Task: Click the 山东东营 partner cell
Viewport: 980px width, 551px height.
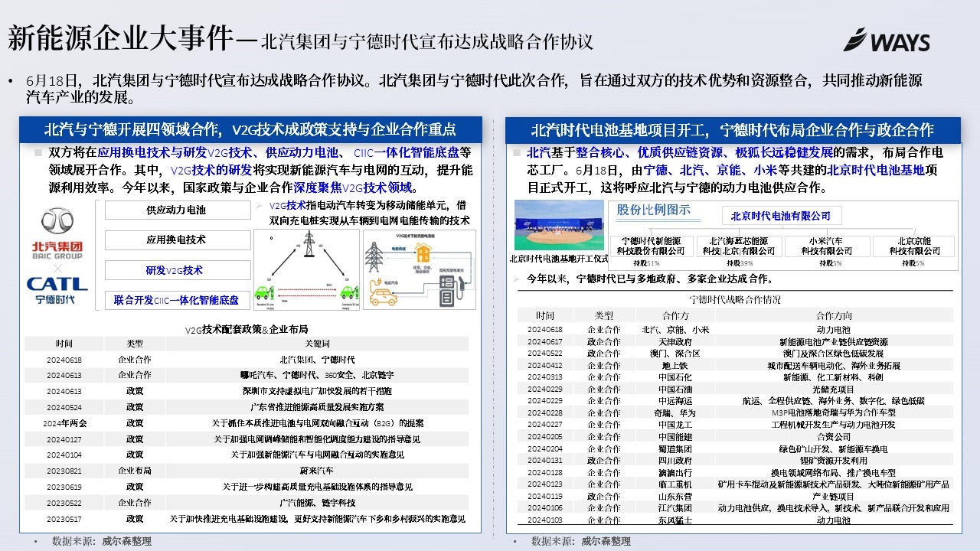Action: coord(675,497)
